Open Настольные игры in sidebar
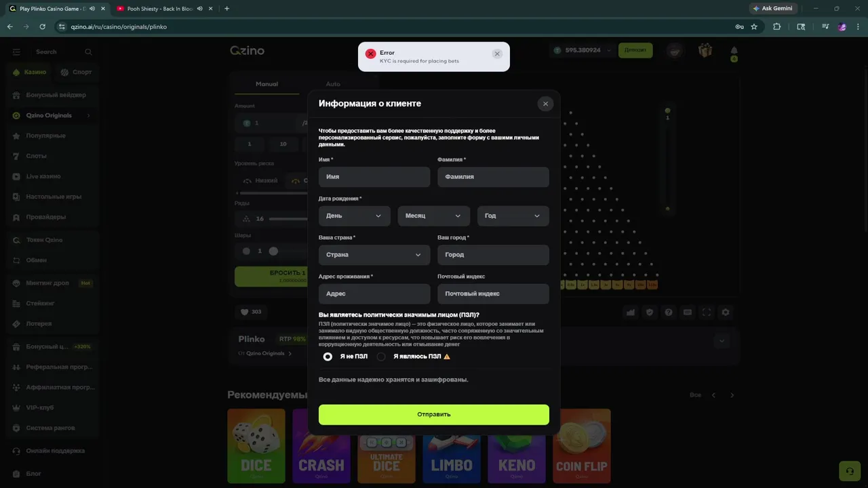This screenshot has width=868, height=488. coord(52,197)
